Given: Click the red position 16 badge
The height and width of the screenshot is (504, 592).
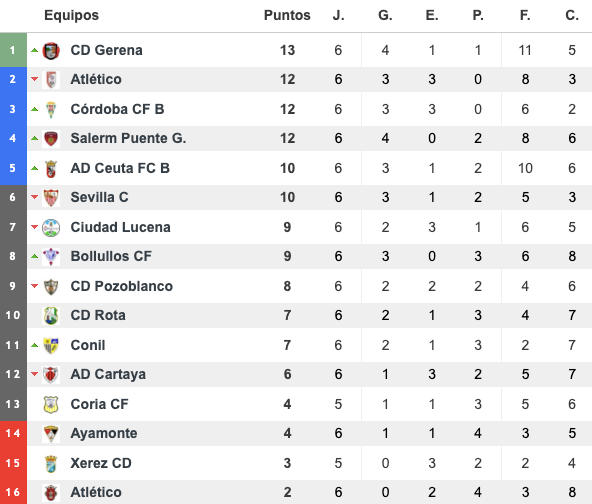Looking at the screenshot, I should tap(13, 492).
